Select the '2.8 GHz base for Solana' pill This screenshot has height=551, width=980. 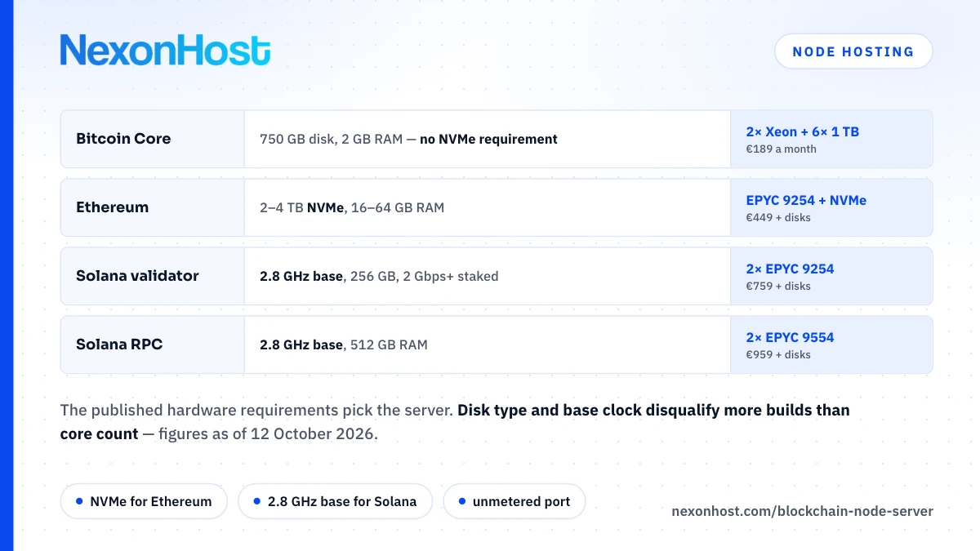pos(335,501)
